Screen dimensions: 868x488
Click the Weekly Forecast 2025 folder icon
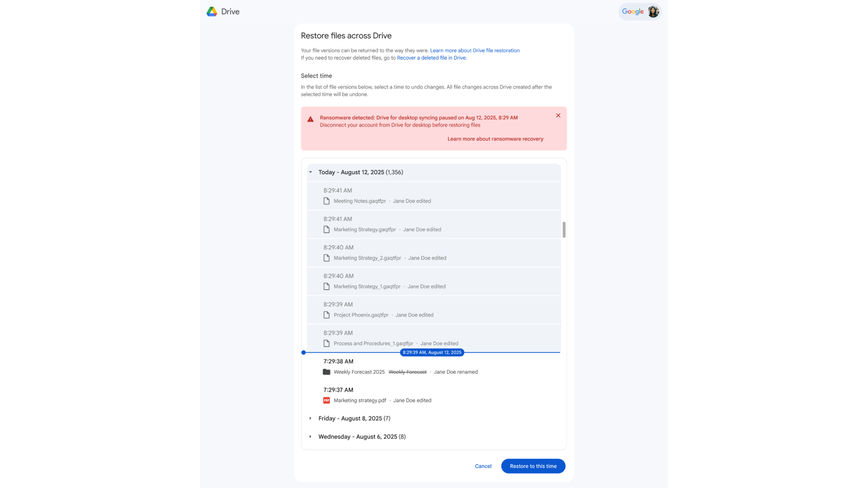pyautogui.click(x=326, y=372)
